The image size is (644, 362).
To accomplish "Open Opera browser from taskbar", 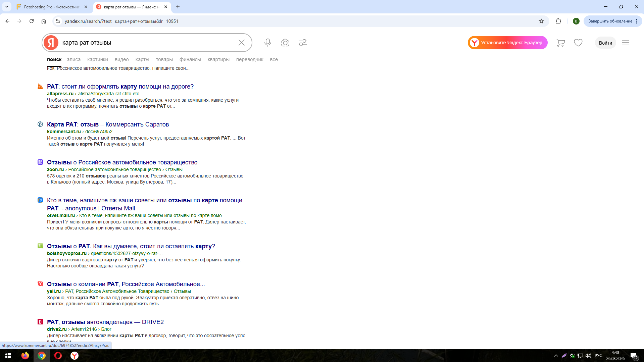I will 58,356.
